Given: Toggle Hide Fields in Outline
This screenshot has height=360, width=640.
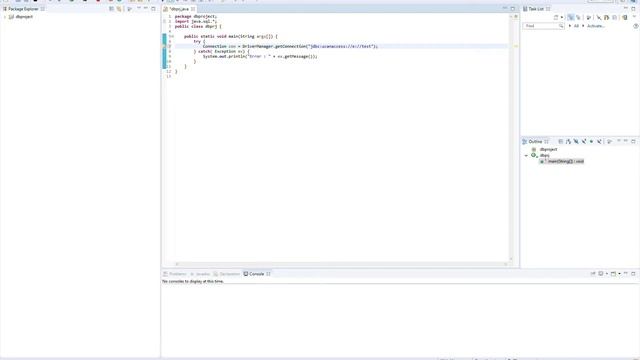Looking at the screenshot, I should (x=576, y=142).
